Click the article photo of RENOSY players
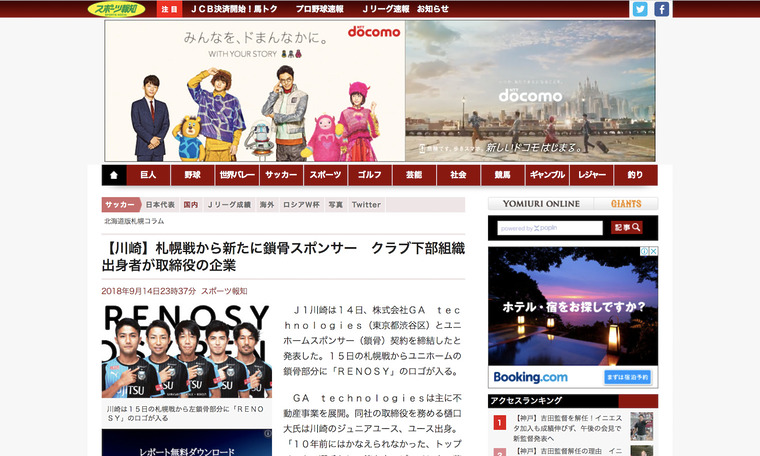The height and width of the screenshot is (456, 760). click(186, 353)
